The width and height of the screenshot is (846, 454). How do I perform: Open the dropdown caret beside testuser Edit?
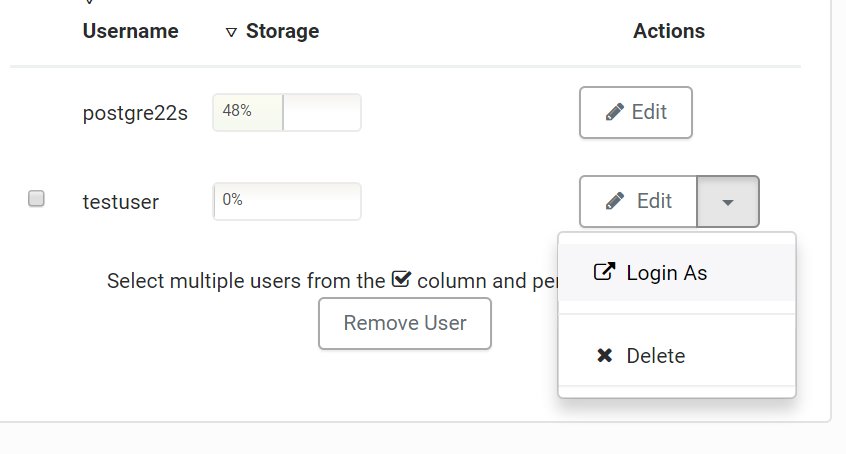[728, 201]
